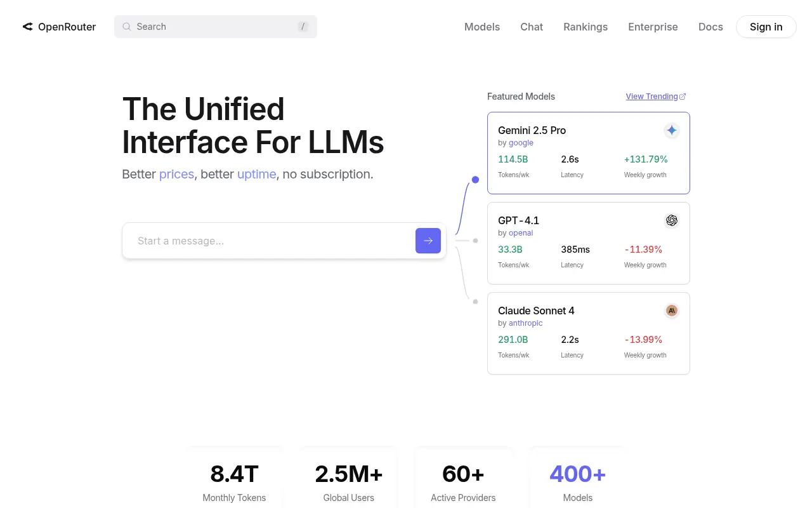Image resolution: width=812 pixels, height=508 pixels.
Task: Click the slash shortcut badge in search
Action: click(x=303, y=27)
